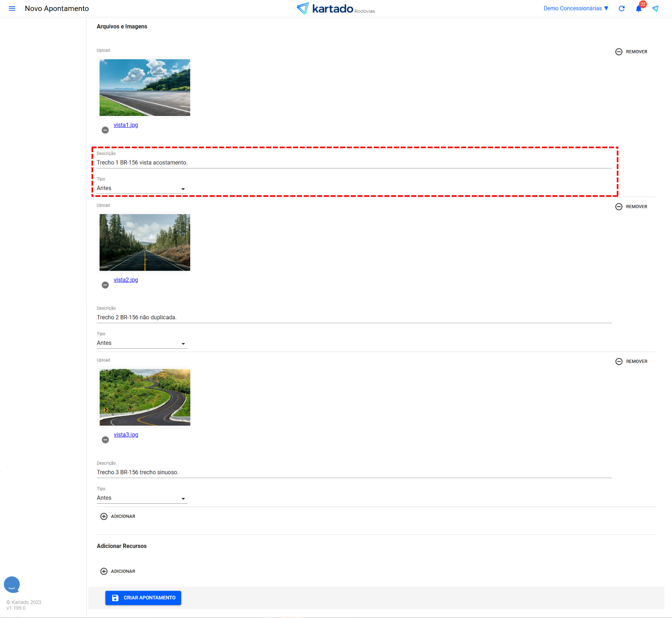Expand the Tipo dropdown for vista1
This screenshot has height=618, width=672.
tap(142, 189)
